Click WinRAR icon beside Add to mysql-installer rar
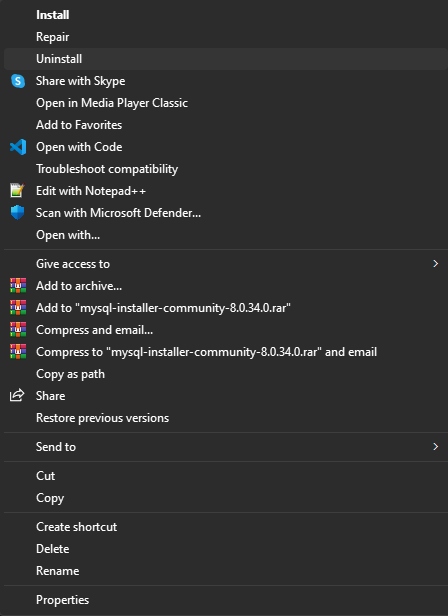Image resolution: width=448 pixels, height=616 pixels. 18,308
